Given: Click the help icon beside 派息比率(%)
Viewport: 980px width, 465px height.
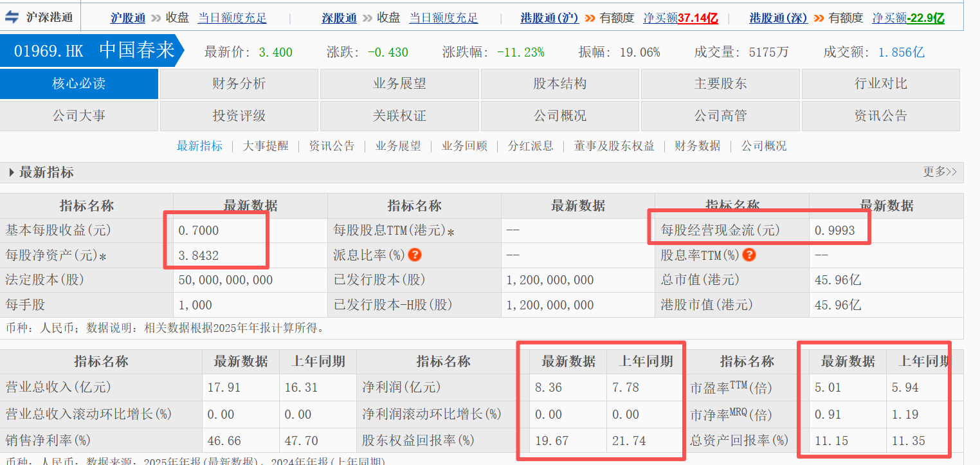Looking at the screenshot, I should point(415,255).
